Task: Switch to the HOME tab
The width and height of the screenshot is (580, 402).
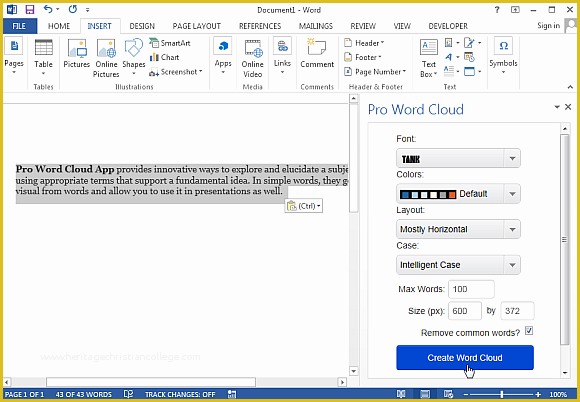Action: click(59, 26)
